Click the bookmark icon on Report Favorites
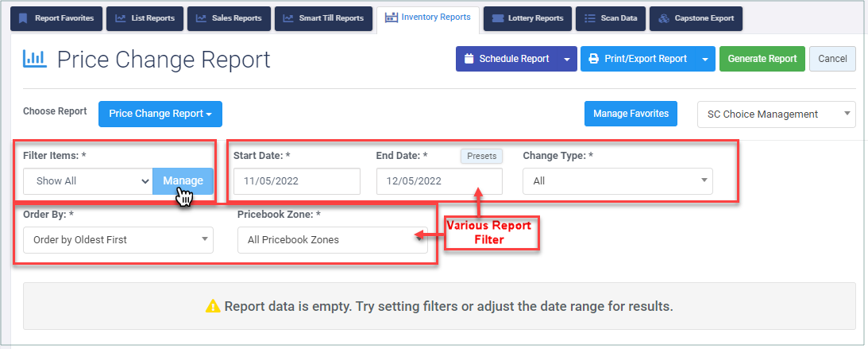This screenshot has width=868, height=349. point(23,18)
